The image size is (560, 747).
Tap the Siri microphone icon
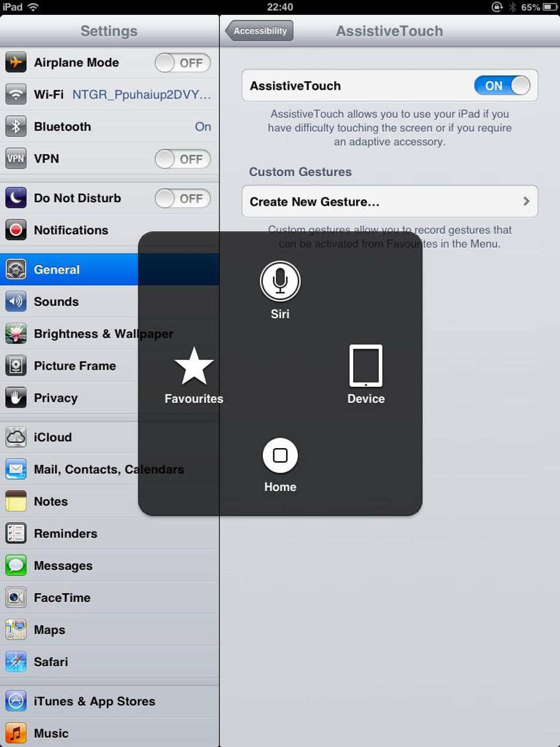(x=280, y=281)
